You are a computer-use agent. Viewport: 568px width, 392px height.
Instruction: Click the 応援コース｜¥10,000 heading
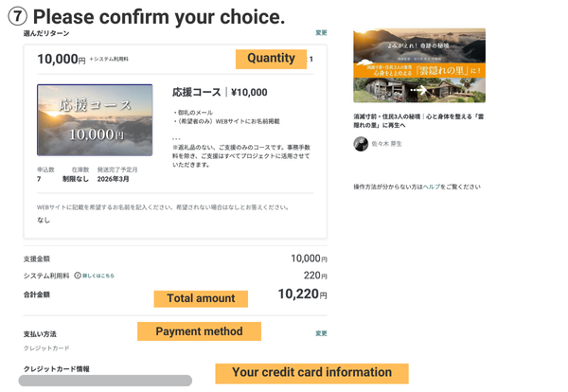(x=220, y=93)
